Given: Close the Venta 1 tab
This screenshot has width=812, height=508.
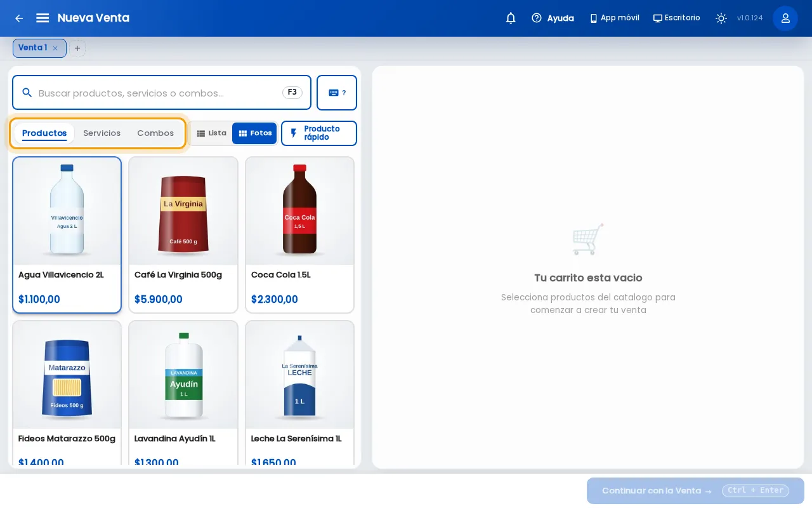Looking at the screenshot, I should (x=55, y=48).
